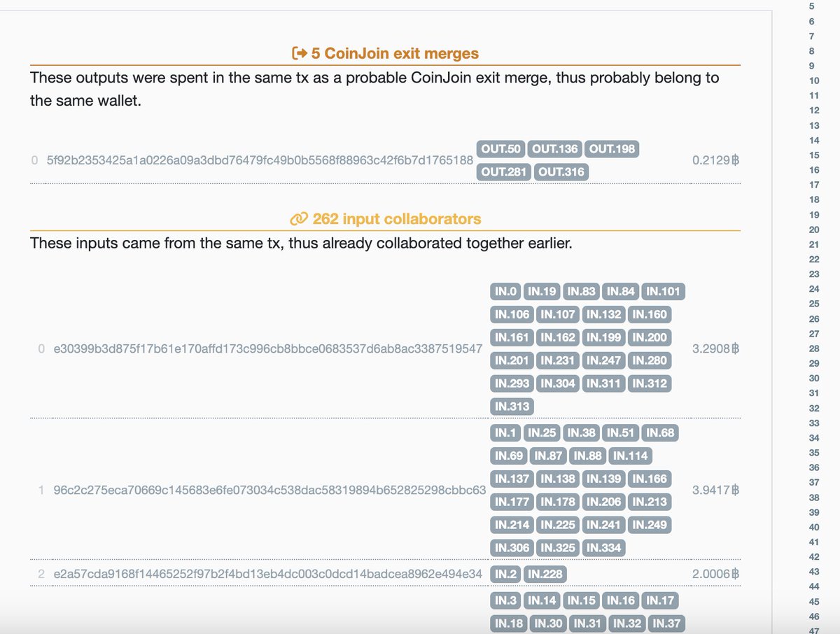
Task: Select the OUT.198 tag
Action: [612, 149]
